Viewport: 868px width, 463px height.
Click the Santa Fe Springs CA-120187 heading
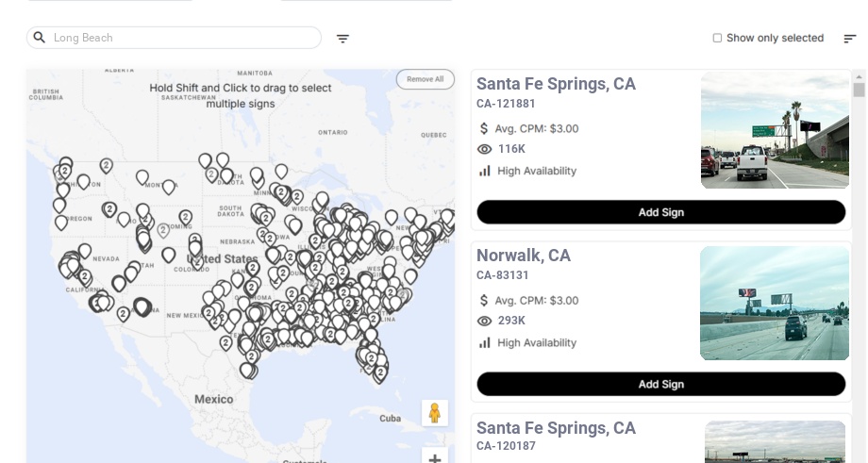click(556, 428)
